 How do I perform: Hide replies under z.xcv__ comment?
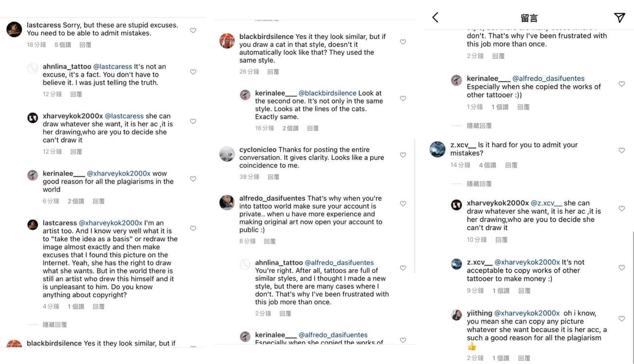pos(479,184)
